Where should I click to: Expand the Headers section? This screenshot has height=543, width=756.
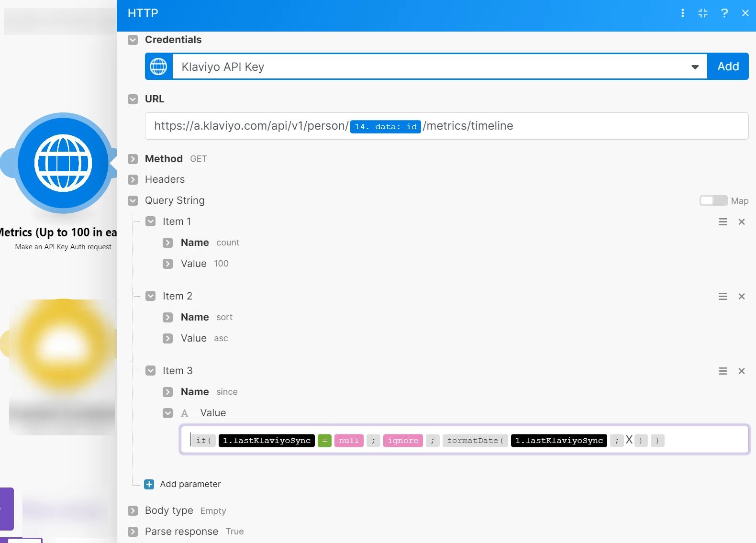pyautogui.click(x=133, y=179)
